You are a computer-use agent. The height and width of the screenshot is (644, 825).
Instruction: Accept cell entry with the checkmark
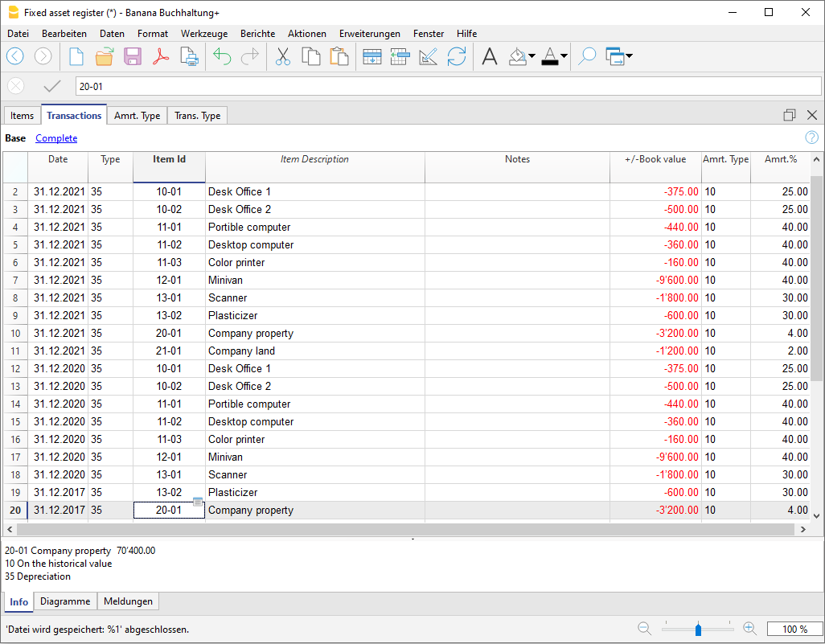pos(52,86)
